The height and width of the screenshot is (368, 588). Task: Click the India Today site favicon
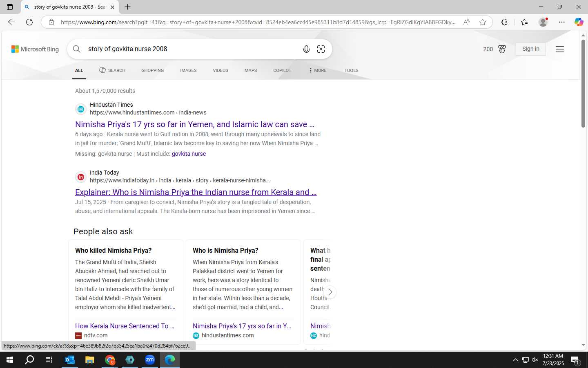[81, 177]
